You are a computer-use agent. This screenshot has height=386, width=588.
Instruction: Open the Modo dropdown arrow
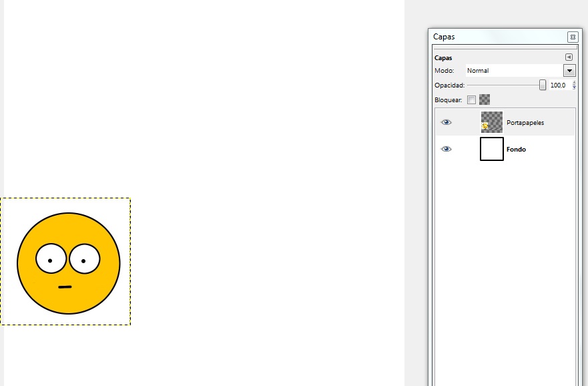click(569, 71)
